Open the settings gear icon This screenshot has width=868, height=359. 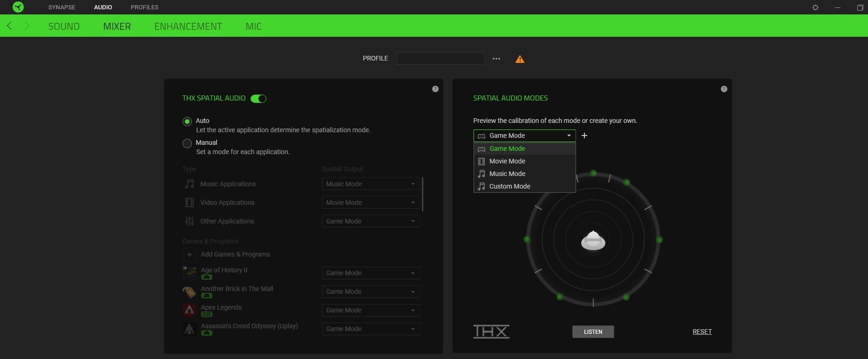[x=815, y=7]
